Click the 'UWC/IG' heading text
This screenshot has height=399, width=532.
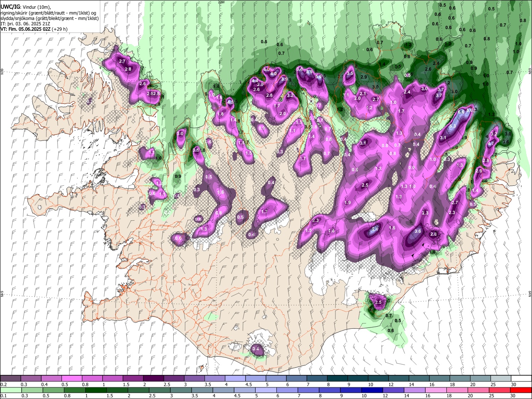pyautogui.click(x=10, y=7)
